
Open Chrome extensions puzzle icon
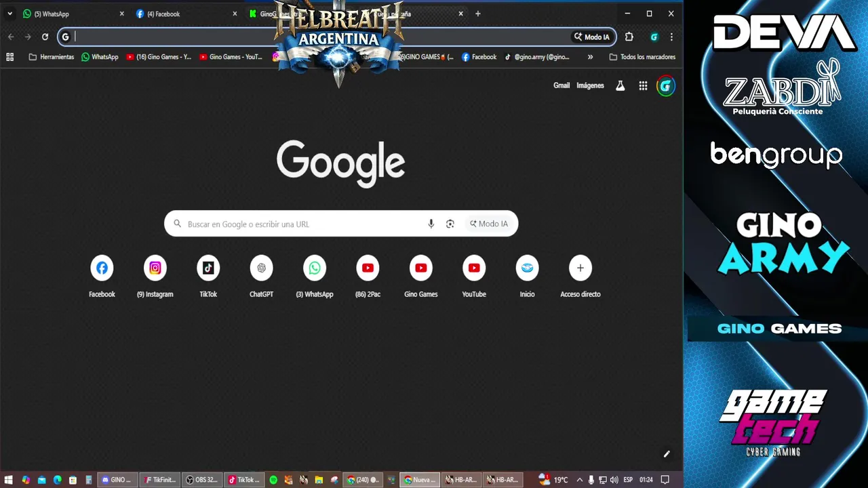click(629, 37)
